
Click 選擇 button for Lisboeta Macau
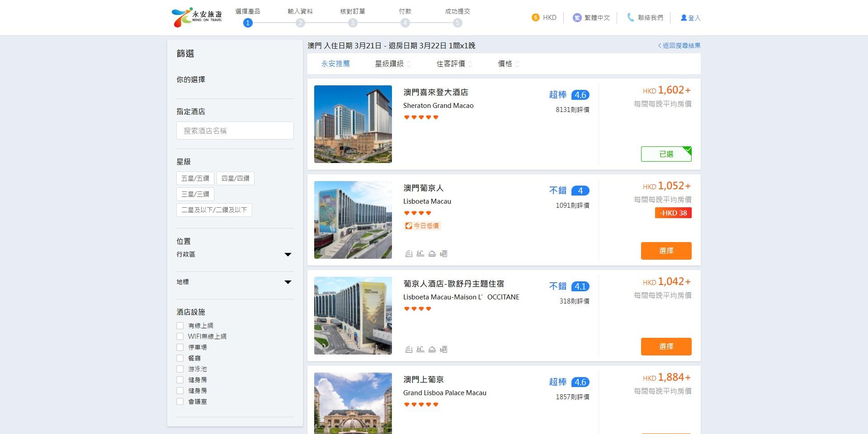click(x=666, y=251)
